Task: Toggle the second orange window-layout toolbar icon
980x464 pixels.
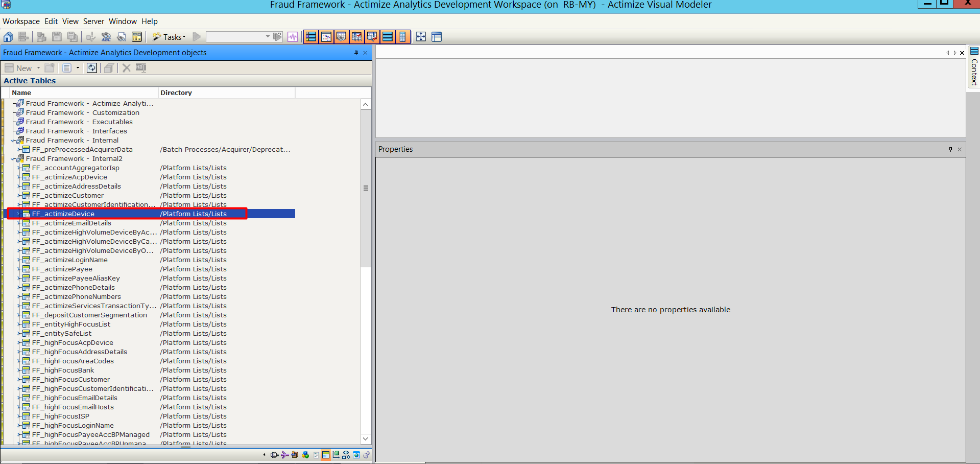Action: (x=326, y=37)
